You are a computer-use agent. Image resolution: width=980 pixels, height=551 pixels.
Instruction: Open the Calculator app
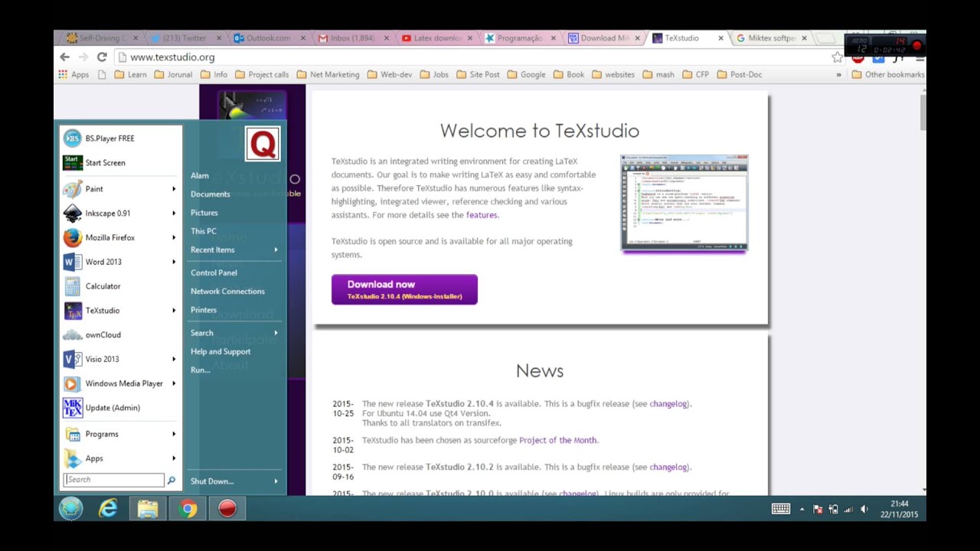point(119,286)
